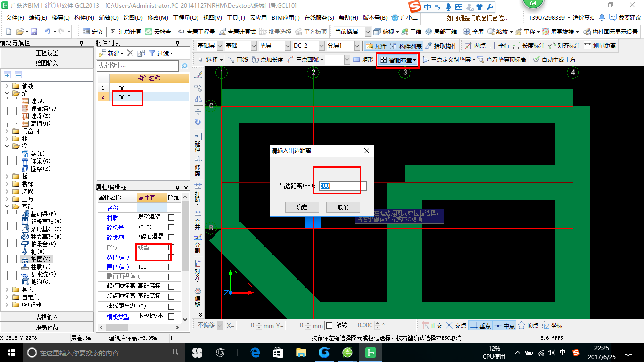Open the 工程设置 navigation section
The height and width of the screenshot is (362, 644).
(47, 53)
